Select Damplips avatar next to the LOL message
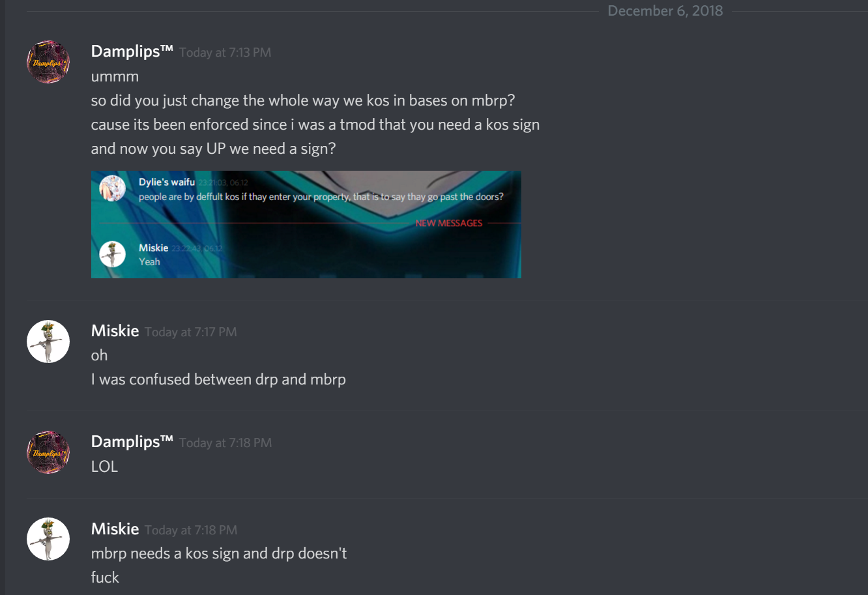The width and height of the screenshot is (868, 595). pos(48,452)
